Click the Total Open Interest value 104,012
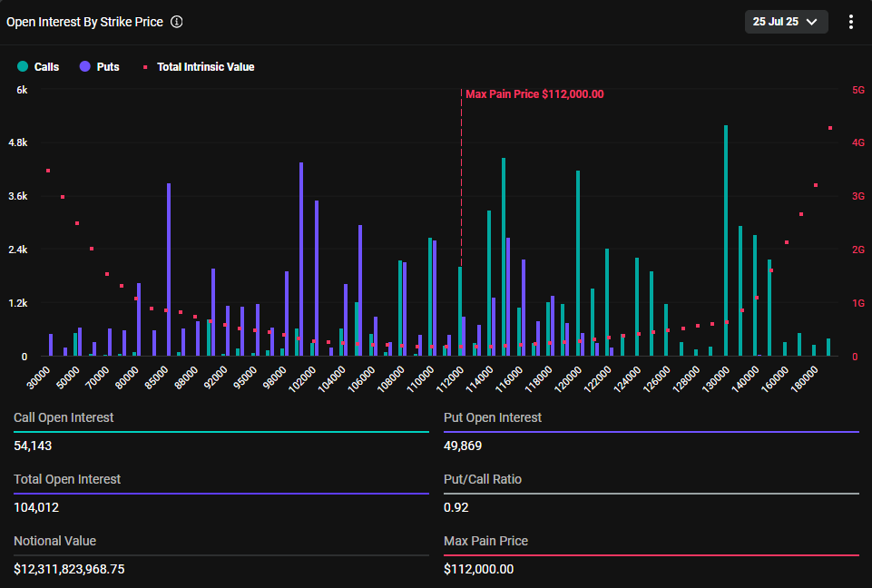 coord(35,507)
